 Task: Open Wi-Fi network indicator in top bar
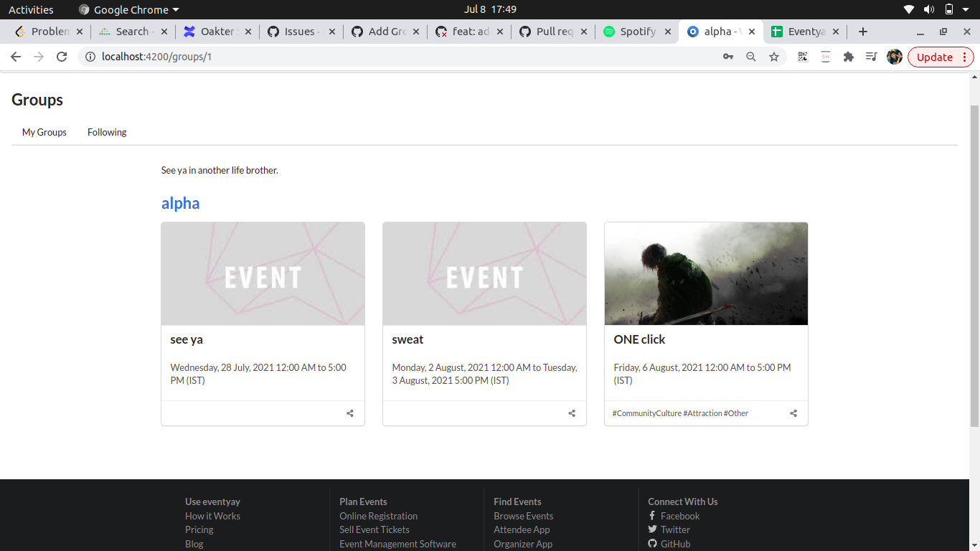(909, 9)
